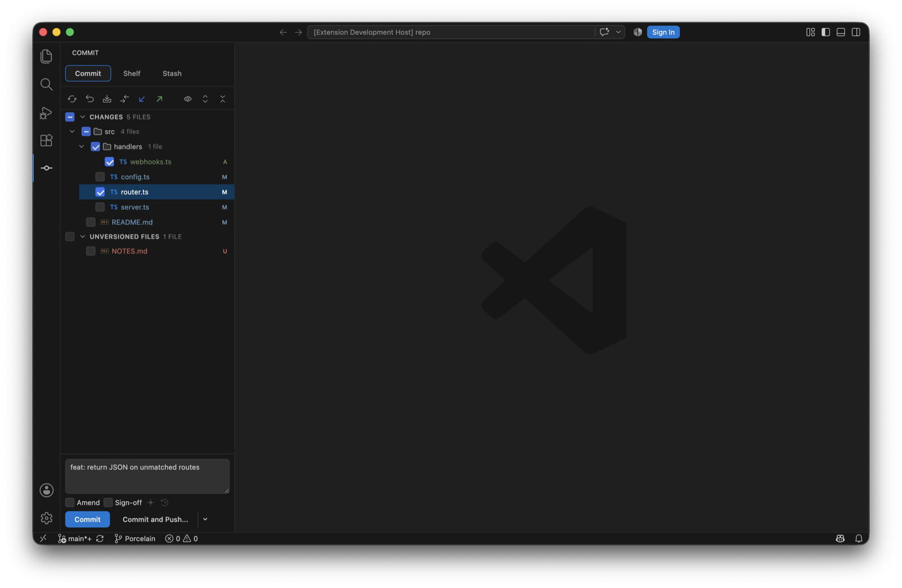Click the chat icon in title bar
902x588 pixels.
click(604, 32)
